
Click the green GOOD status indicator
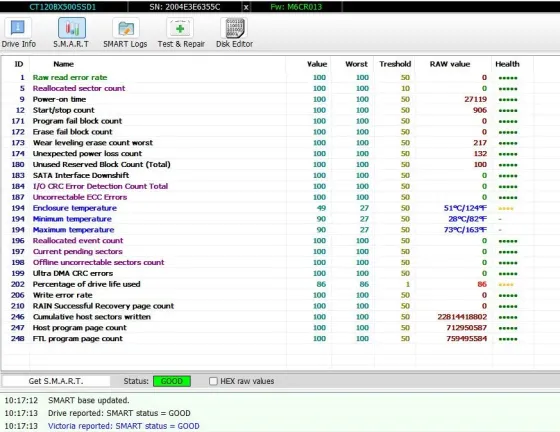pyautogui.click(x=172, y=381)
